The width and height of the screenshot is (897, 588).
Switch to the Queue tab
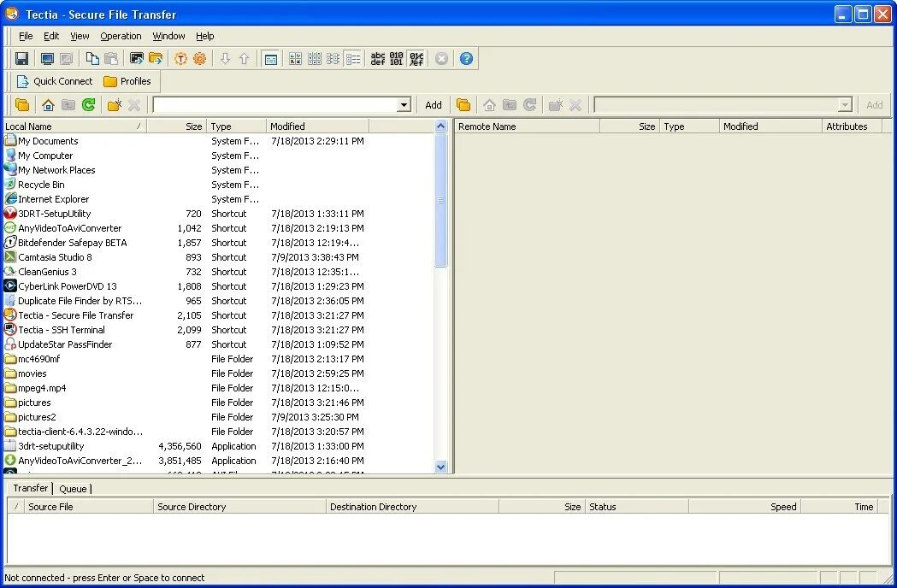click(74, 489)
